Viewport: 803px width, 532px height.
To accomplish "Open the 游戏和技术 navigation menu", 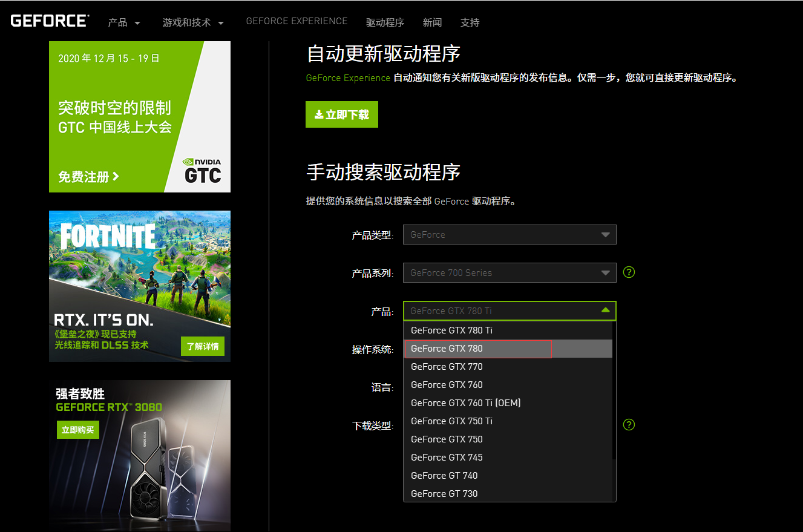I will (192, 22).
